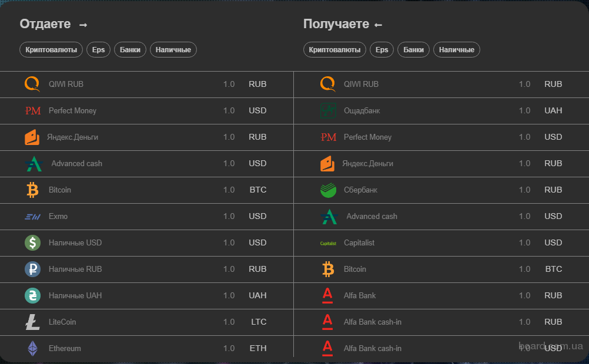
Task: Click the 1.0 amount in LiteCoin row
Action: [x=229, y=322]
